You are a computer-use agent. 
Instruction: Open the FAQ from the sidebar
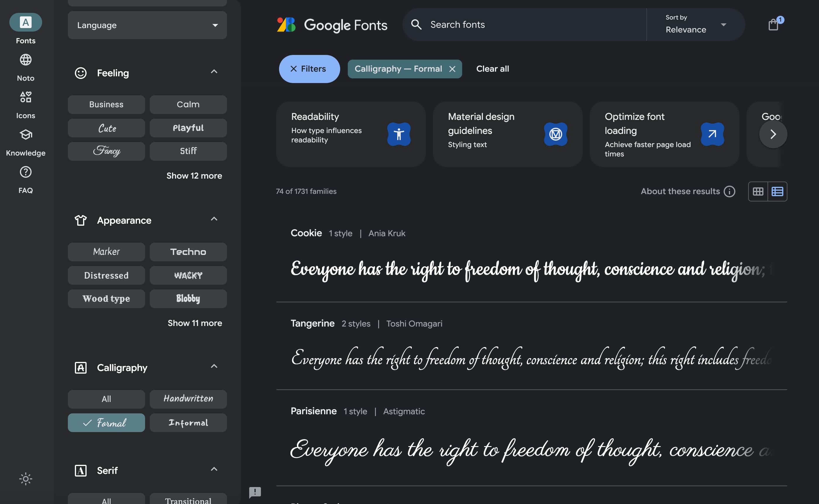point(25,179)
